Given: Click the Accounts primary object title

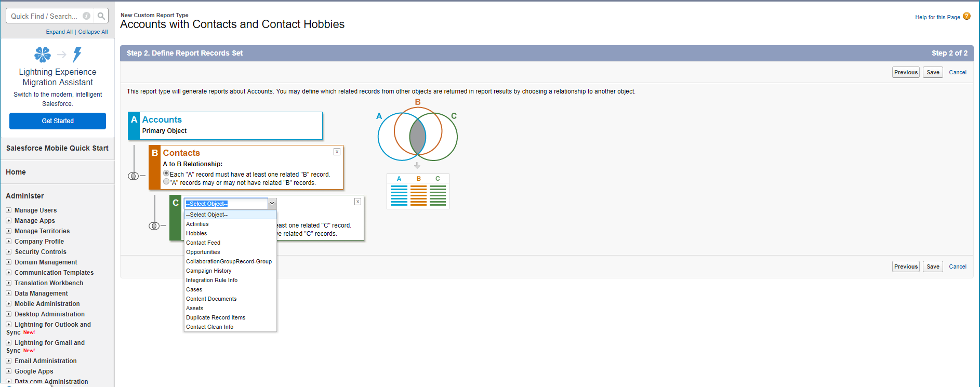Looking at the screenshot, I should pyautogui.click(x=162, y=119).
